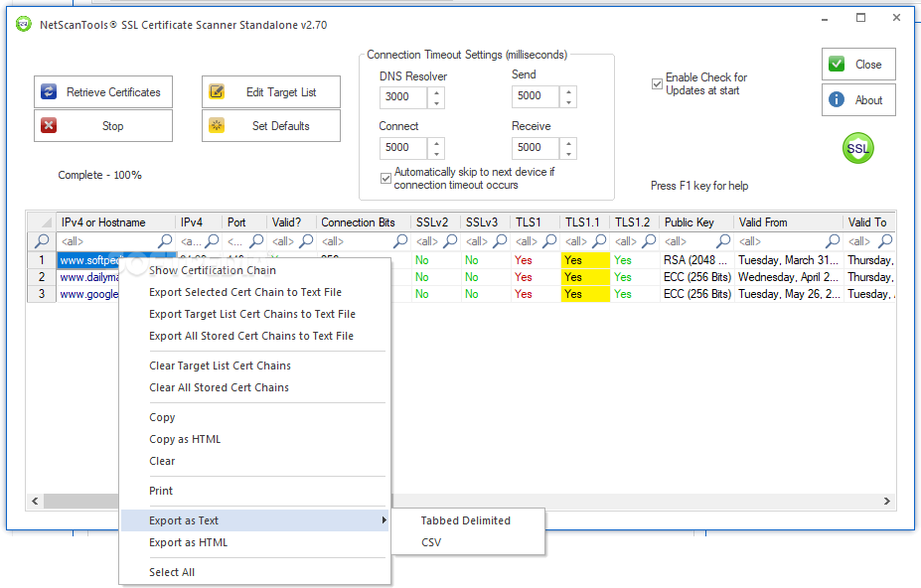
Task: Open Edit Target List button
Action: point(271,91)
